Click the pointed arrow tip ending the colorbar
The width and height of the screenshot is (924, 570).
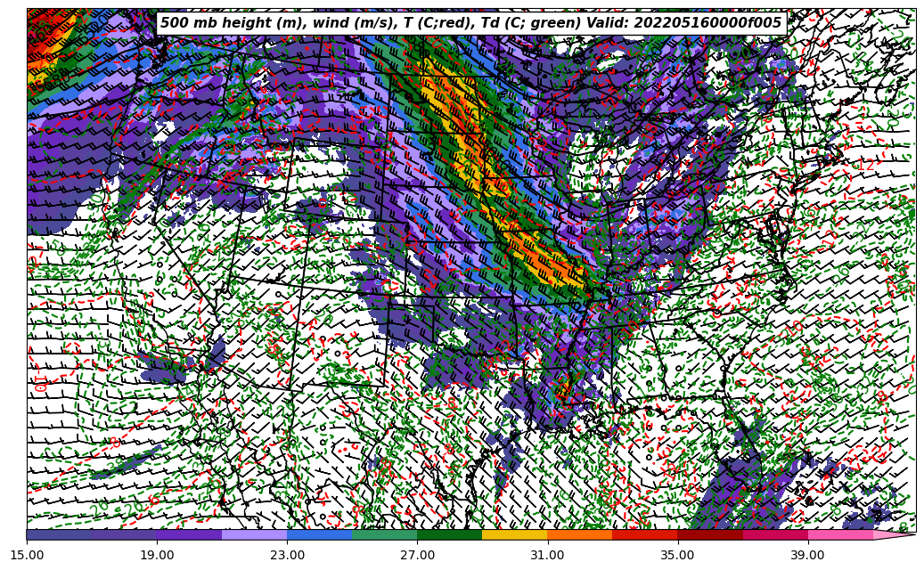[x=893, y=534]
